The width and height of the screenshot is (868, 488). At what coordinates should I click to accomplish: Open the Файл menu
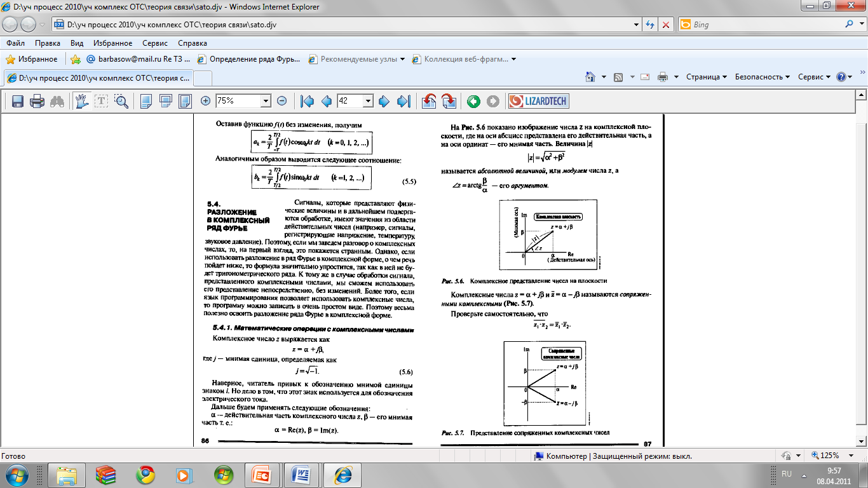(15, 43)
